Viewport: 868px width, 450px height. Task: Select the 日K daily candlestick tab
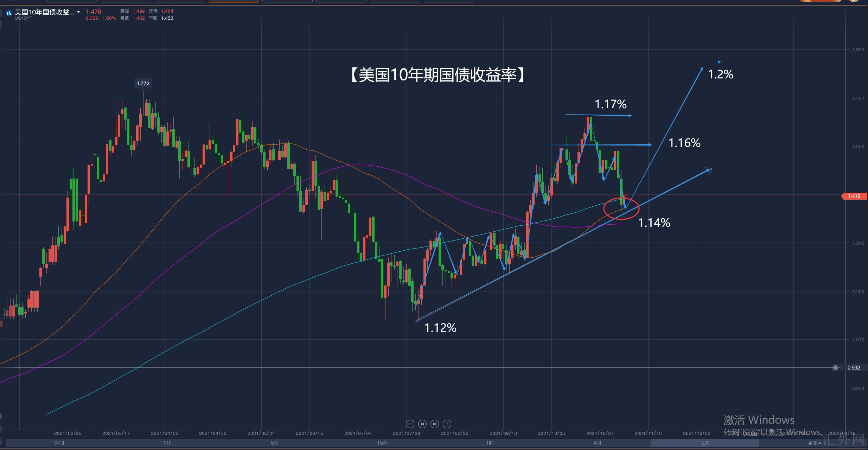coord(705,443)
